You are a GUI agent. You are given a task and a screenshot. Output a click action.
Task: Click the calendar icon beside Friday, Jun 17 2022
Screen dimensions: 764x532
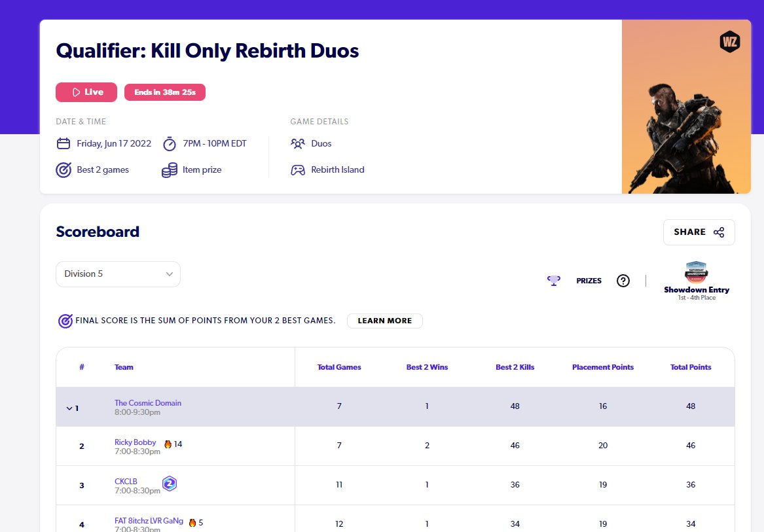pyautogui.click(x=64, y=143)
